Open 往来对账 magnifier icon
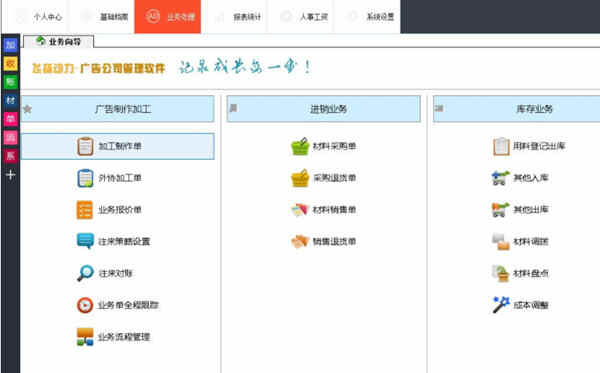 pos(85,273)
